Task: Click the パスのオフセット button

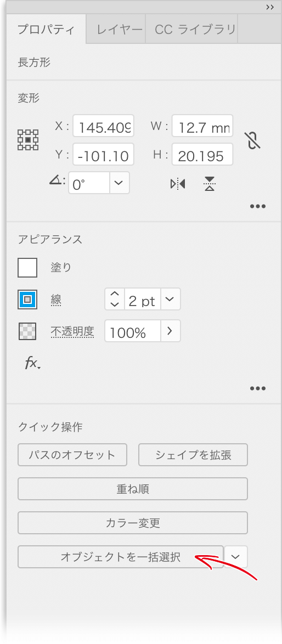Action: tap(72, 455)
